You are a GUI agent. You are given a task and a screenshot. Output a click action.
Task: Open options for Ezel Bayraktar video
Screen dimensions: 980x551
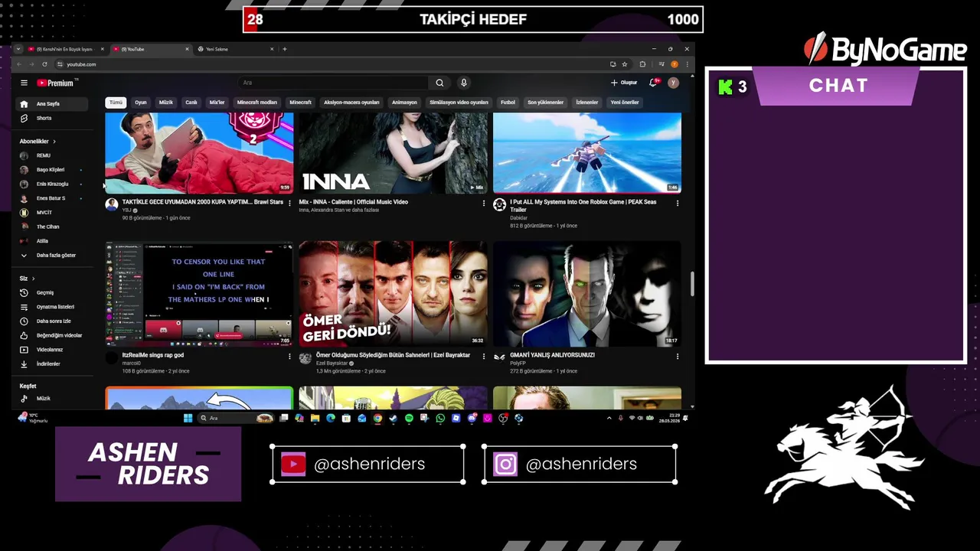coord(483,356)
